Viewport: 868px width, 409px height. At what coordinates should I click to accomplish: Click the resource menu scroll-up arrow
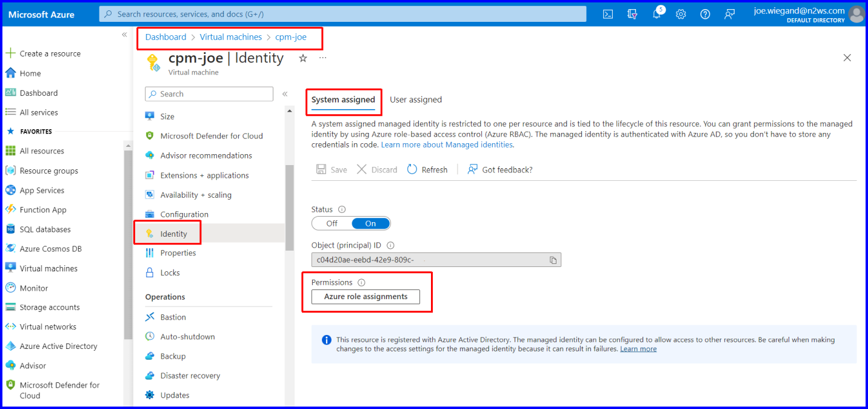tap(289, 111)
